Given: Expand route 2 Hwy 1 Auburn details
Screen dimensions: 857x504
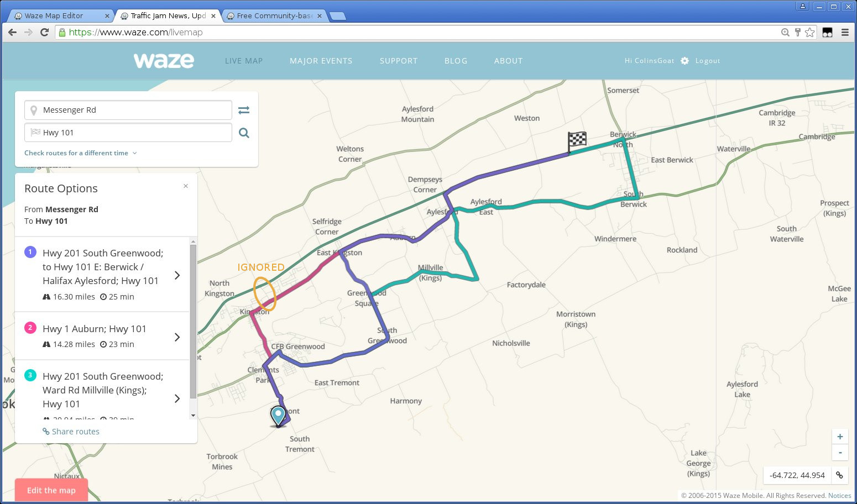Looking at the screenshot, I should (x=177, y=337).
